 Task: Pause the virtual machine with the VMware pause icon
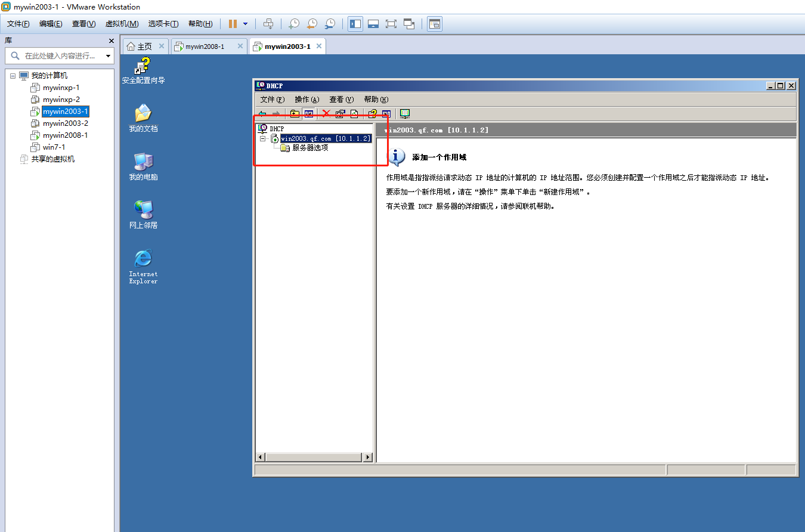click(x=233, y=24)
